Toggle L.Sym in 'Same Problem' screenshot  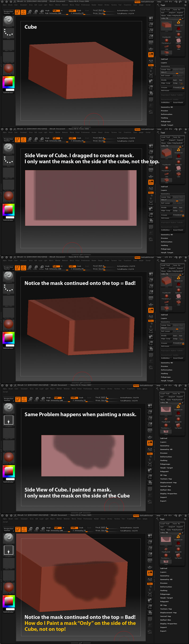(x=150, y=450)
